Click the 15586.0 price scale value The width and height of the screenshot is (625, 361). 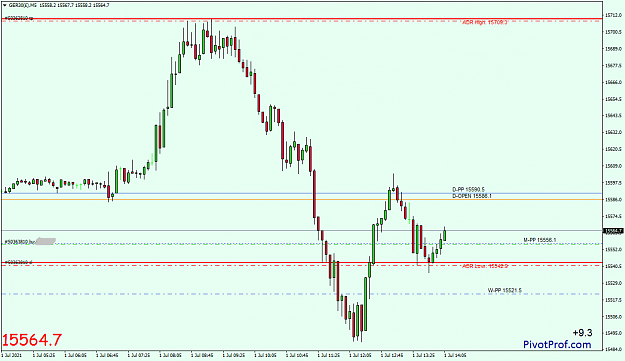[x=613, y=199]
